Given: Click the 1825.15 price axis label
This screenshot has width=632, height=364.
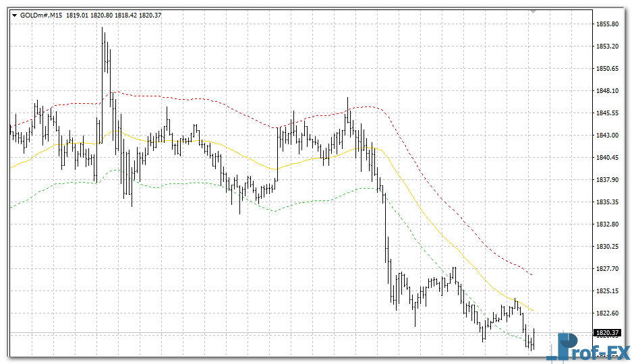Looking at the screenshot, I should pyautogui.click(x=608, y=291).
